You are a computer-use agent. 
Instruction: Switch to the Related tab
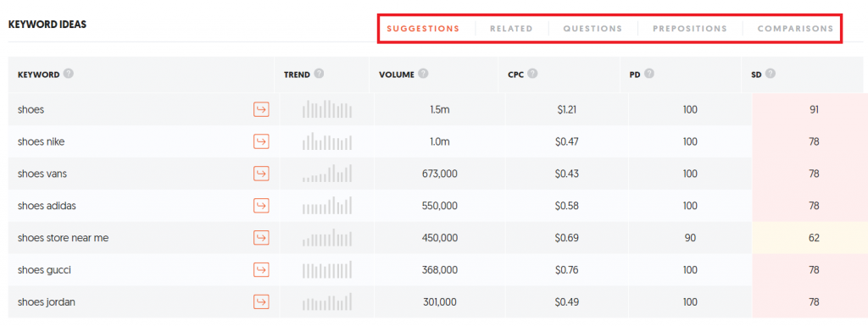[x=511, y=29]
